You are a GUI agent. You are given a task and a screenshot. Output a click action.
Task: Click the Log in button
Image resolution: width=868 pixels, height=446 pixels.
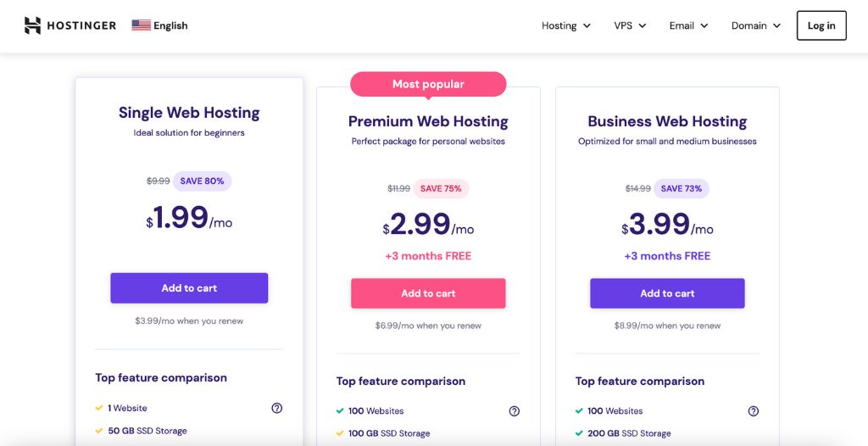click(821, 25)
